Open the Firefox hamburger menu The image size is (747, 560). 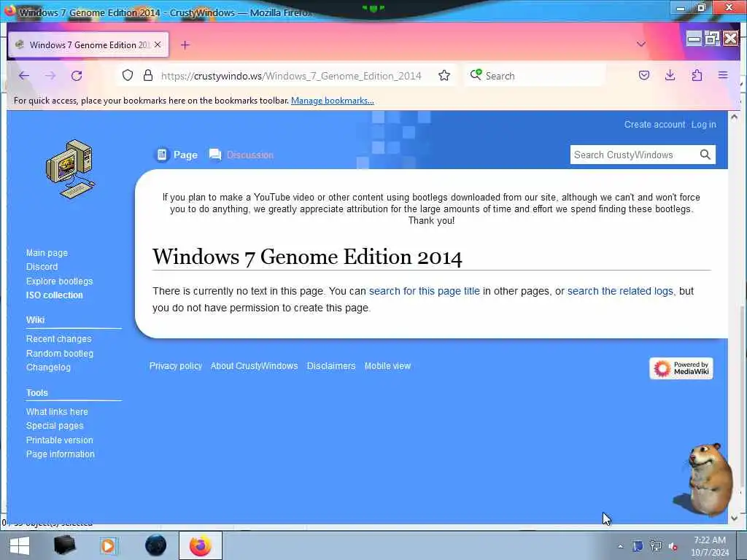click(723, 75)
